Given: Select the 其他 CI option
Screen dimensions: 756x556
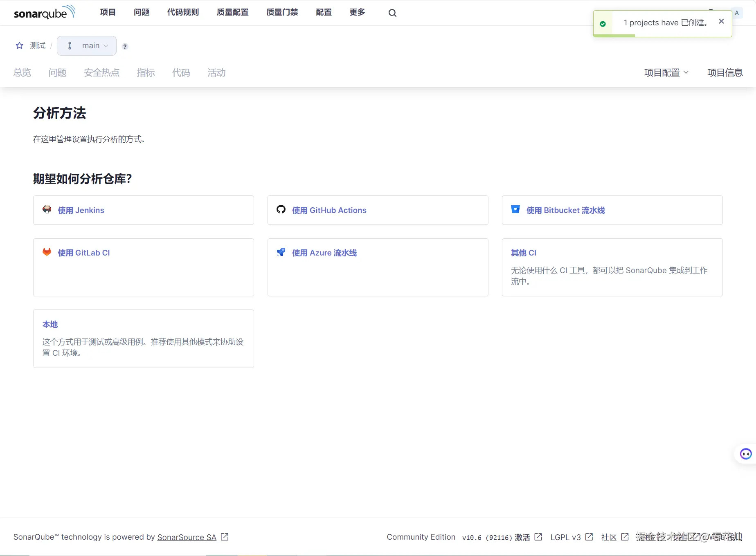Looking at the screenshot, I should tap(612, 267).
